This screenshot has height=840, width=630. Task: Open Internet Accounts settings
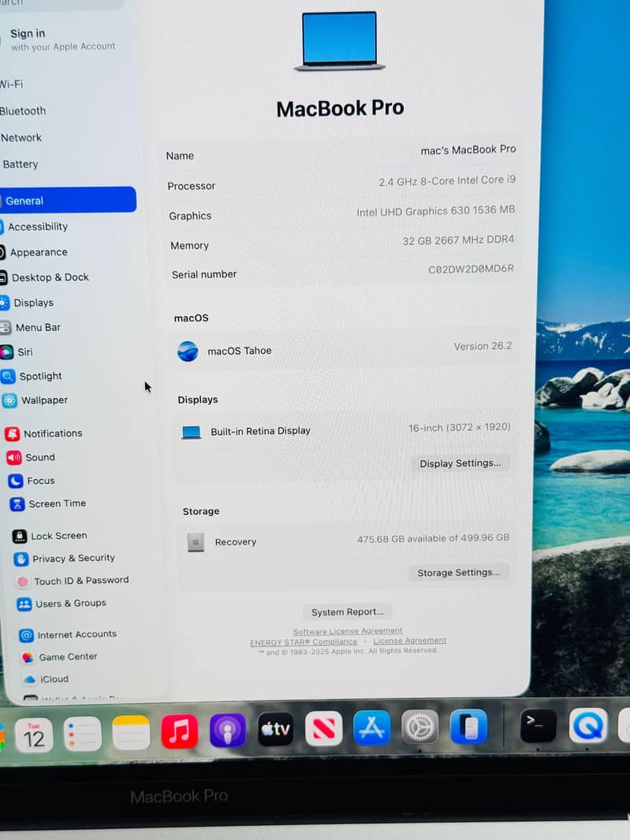[68, 635]
